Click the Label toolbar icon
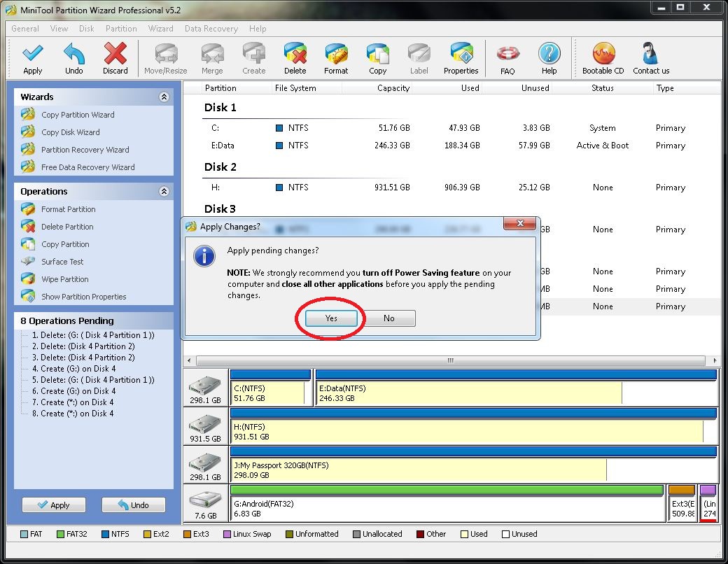 [419, 59]
